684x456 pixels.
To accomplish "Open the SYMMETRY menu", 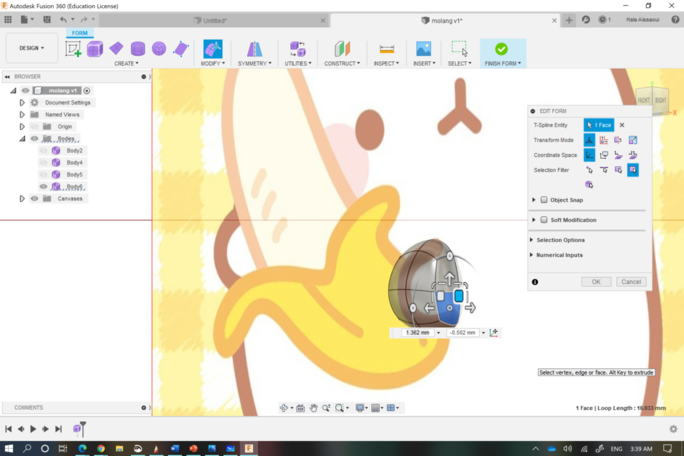I will [x=254, y=64].
